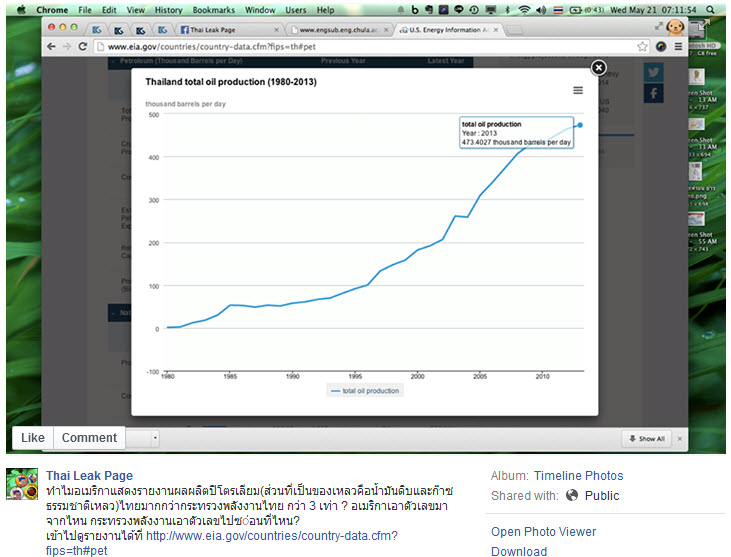Share via the Twitter icon
The width and height of the screenshot is (731, 557).
point(654,72)
